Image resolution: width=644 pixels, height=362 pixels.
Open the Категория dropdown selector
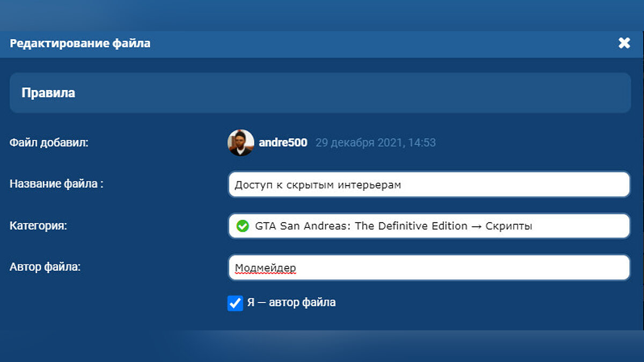428,226
